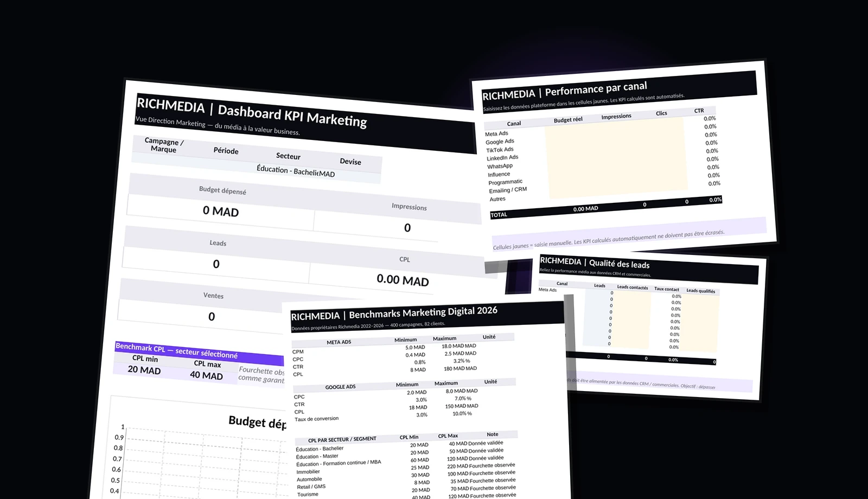This screenshot has width=868, height=499.
Task: Select the 'META ADS' section header in Benchmarks
Action: [x=339, y=342]
